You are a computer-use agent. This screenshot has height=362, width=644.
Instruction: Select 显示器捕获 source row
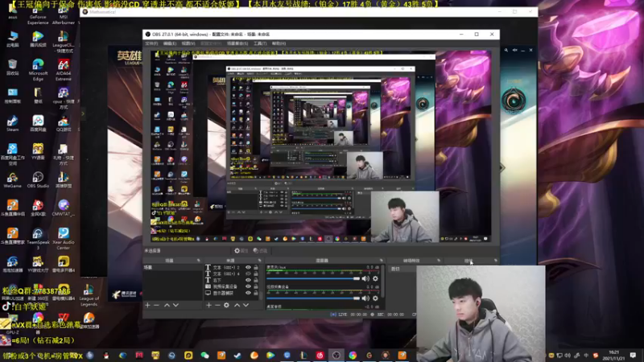point(233,293)
